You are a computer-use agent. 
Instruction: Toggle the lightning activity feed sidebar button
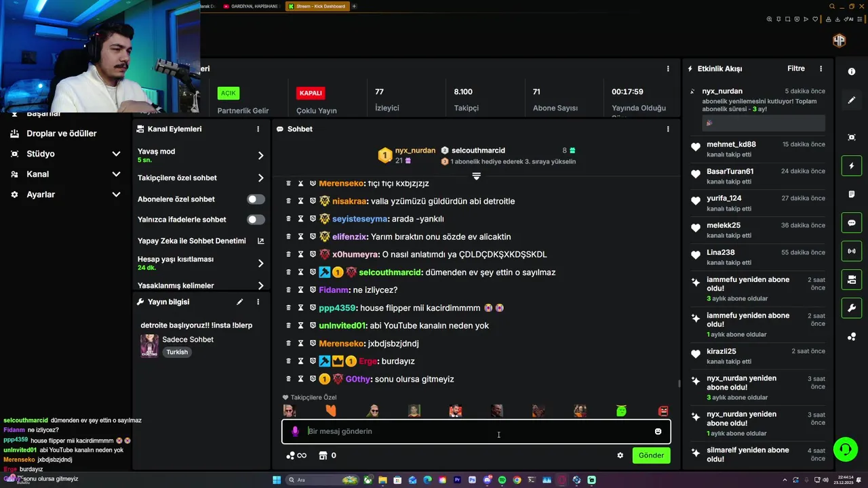852,166
